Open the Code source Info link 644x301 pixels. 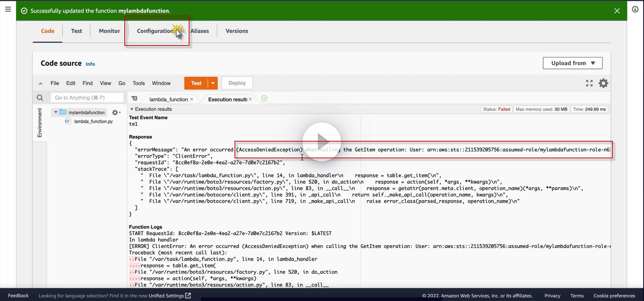[90, 64]
